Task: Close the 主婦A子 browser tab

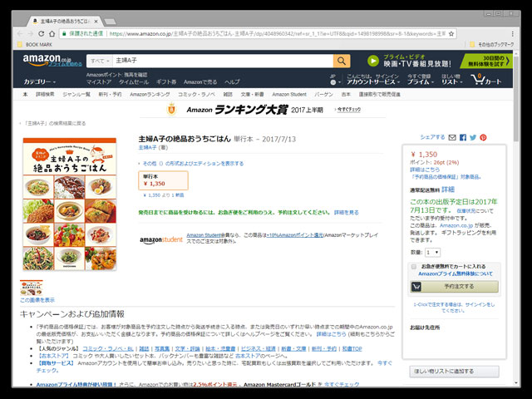Action: coord(96,22)
